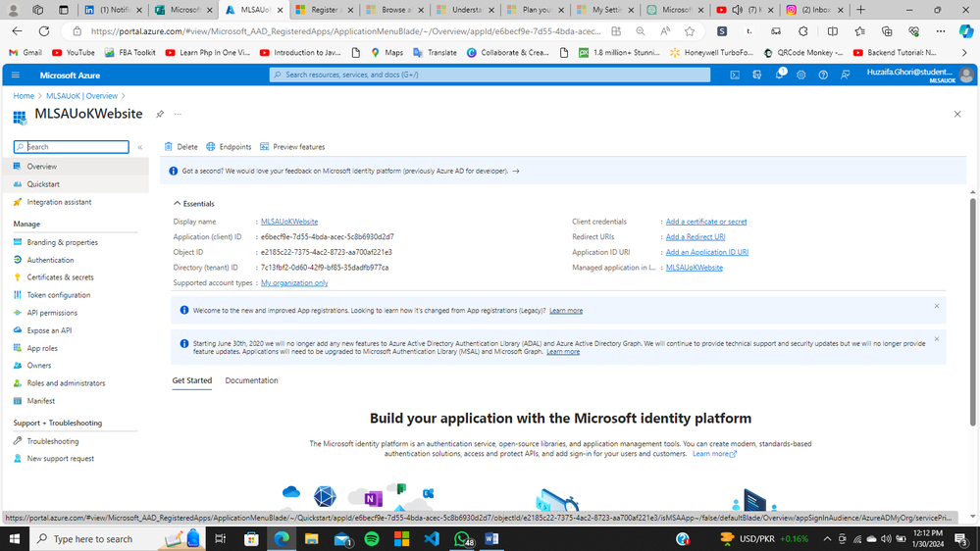Switch to the Documentation tab

(251, 380)
